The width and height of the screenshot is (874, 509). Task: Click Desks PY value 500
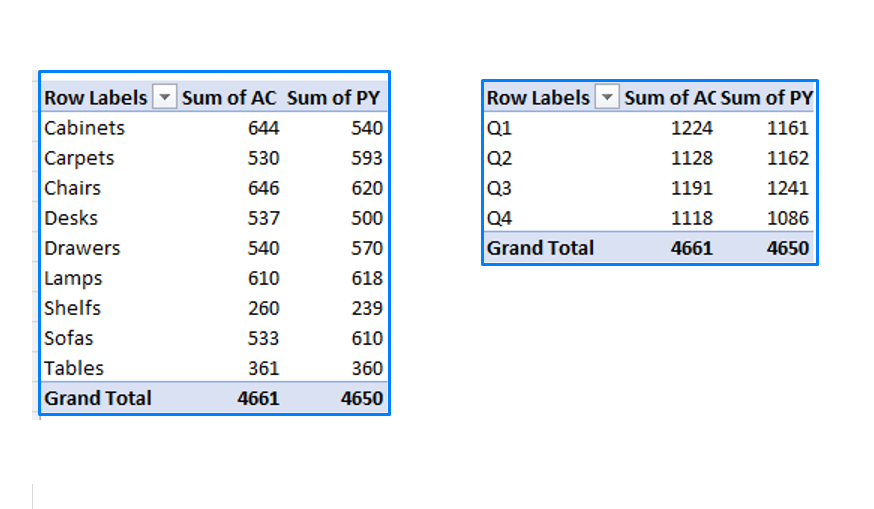(x=367, y=218)
